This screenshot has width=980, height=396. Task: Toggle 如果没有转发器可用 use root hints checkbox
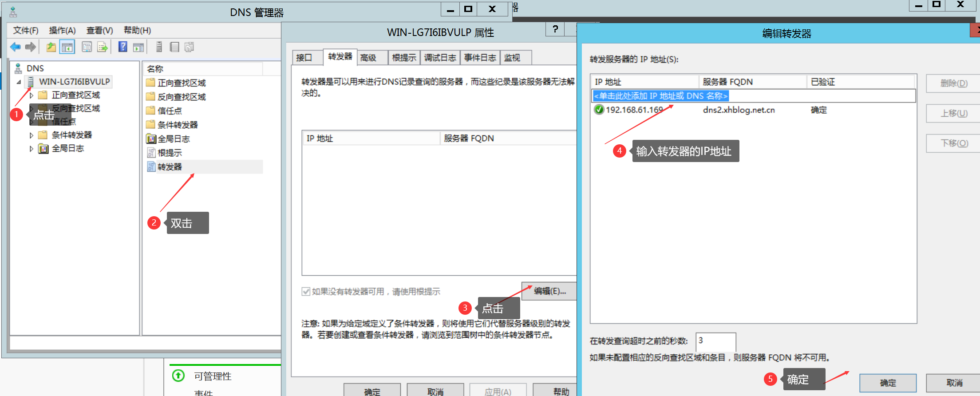coord(306,292)
